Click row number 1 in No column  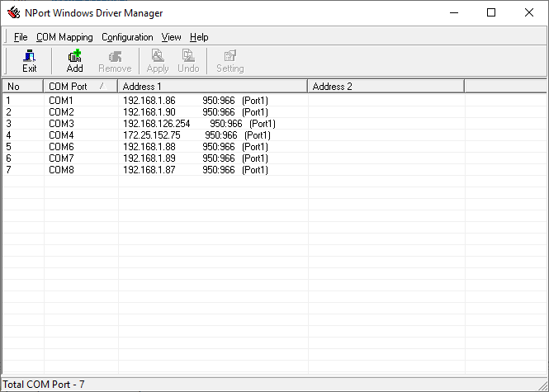pos(8,101)
